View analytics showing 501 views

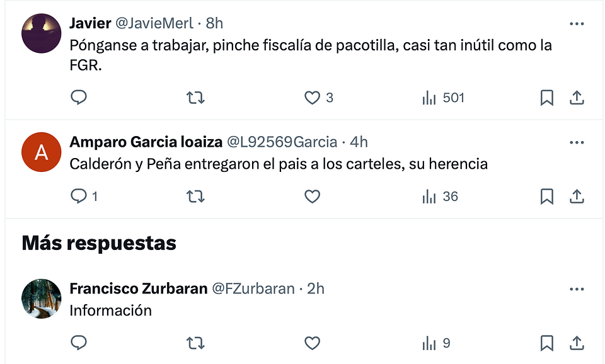coord(443,98)
